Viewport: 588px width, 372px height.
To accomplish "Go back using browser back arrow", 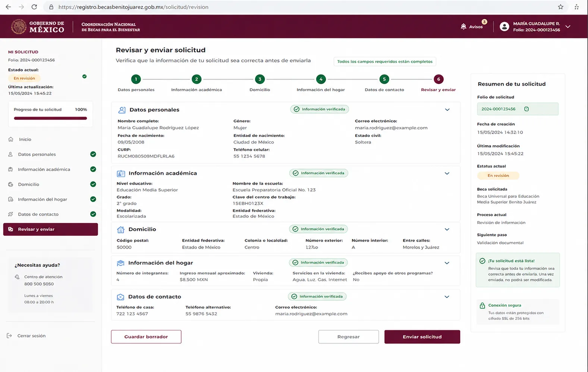I will 8,7.
